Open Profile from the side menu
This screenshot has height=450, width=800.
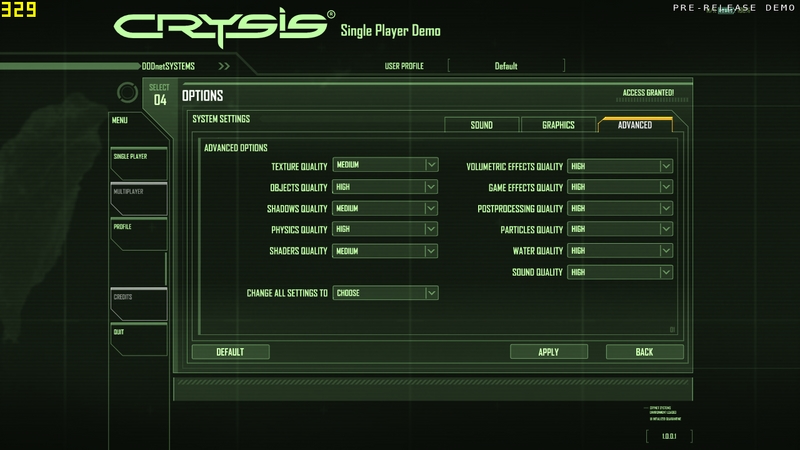tap(139, 234)
